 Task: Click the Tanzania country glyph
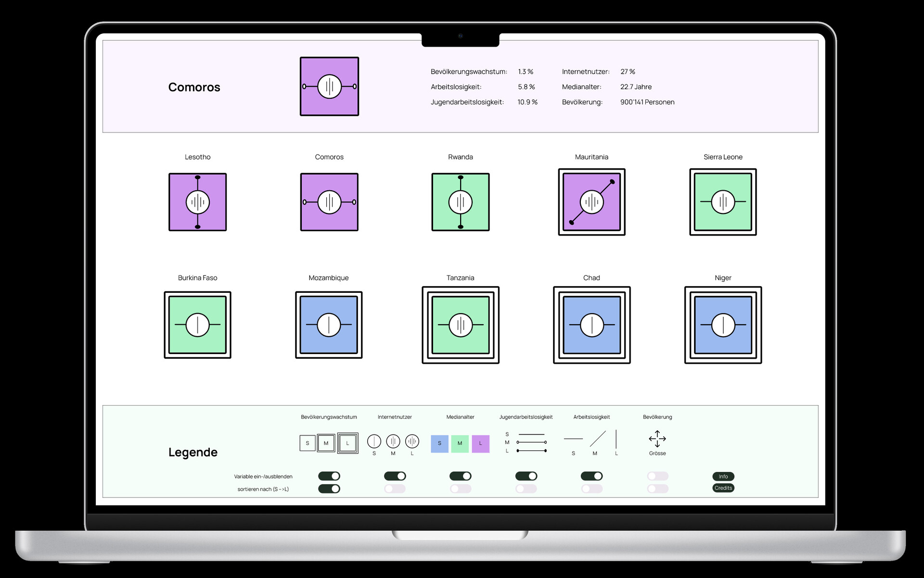461,325
